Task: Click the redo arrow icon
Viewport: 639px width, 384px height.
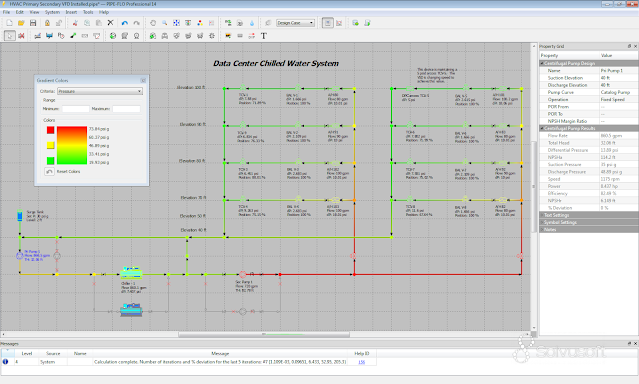Action: 137,23
